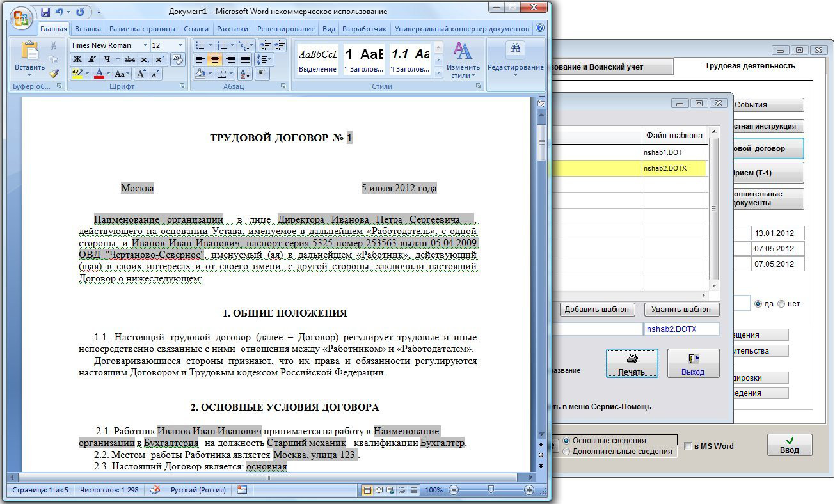
Task: Open the Разметка страницы ribbon tab
Action: tap(142, 29)
